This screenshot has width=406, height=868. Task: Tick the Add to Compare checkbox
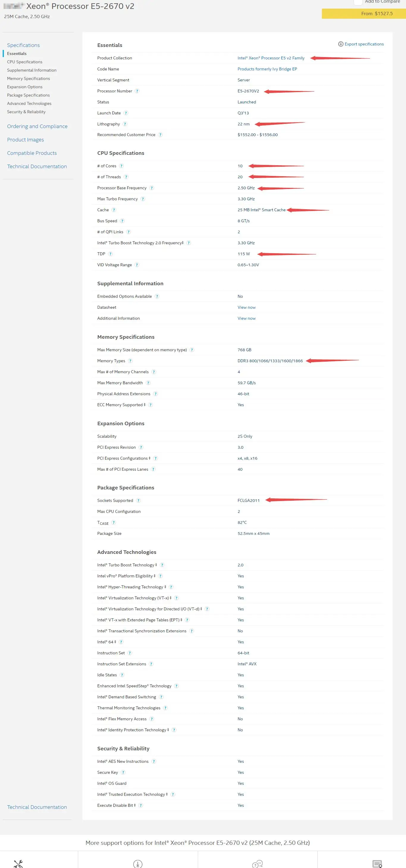click(x=358, y=2)
